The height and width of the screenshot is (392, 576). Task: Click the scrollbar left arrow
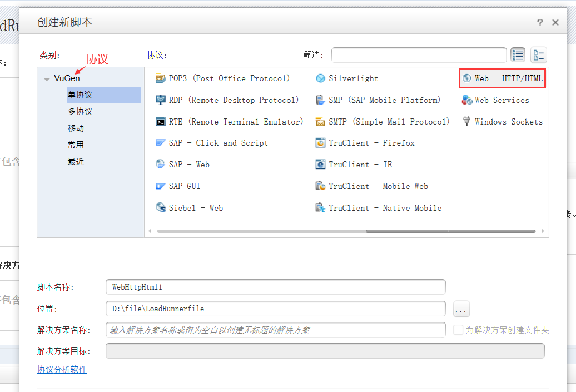pyautogui.click(x=150, y=231)
